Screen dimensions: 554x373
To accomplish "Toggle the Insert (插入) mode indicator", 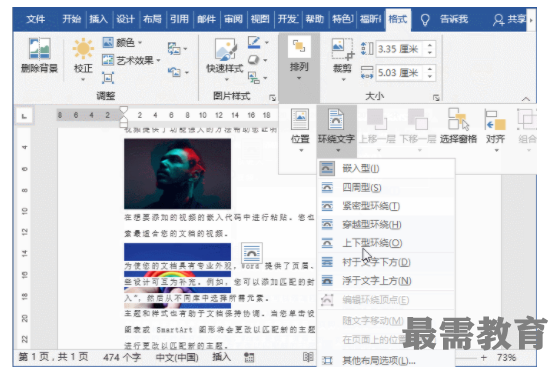I will pyautogui.click(x=222, y=357).
